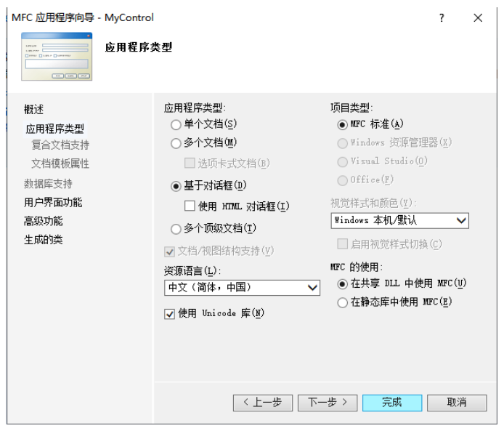Viewport: 504px width, 431px height.
Task: Open the 应用程序类型 page in sidebar
Action: click(55, 129)
